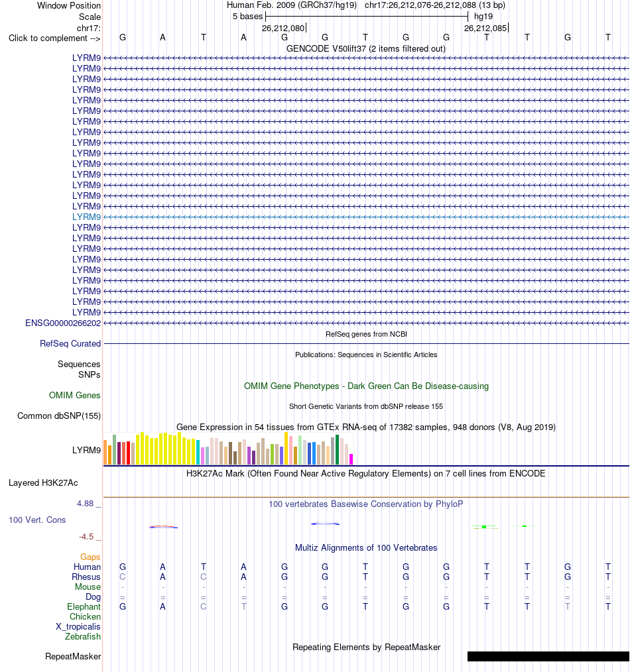Image resolution: width=630 pixels, height=672 pixels.
Task: Click the A base in the Elephant row
Action: coord(162,606)
